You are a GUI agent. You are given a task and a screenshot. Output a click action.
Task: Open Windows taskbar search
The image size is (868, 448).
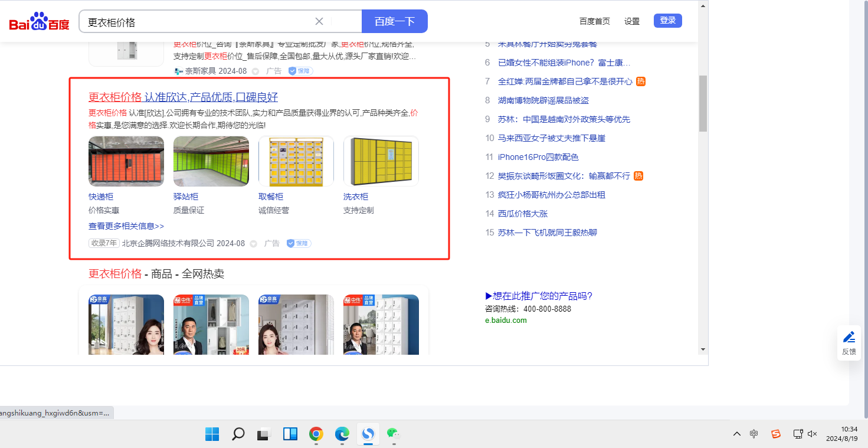pos(238,434)
